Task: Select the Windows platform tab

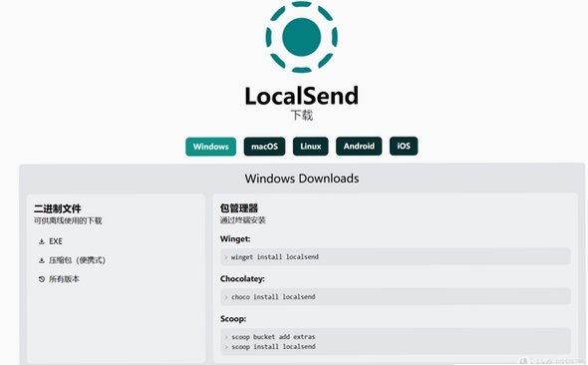Action: [210, 147]
